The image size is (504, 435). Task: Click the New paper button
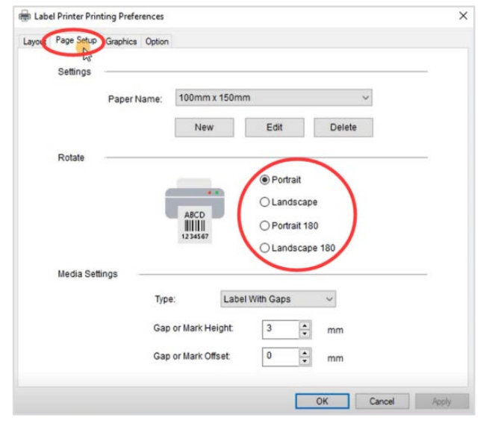tap(204, 128)
